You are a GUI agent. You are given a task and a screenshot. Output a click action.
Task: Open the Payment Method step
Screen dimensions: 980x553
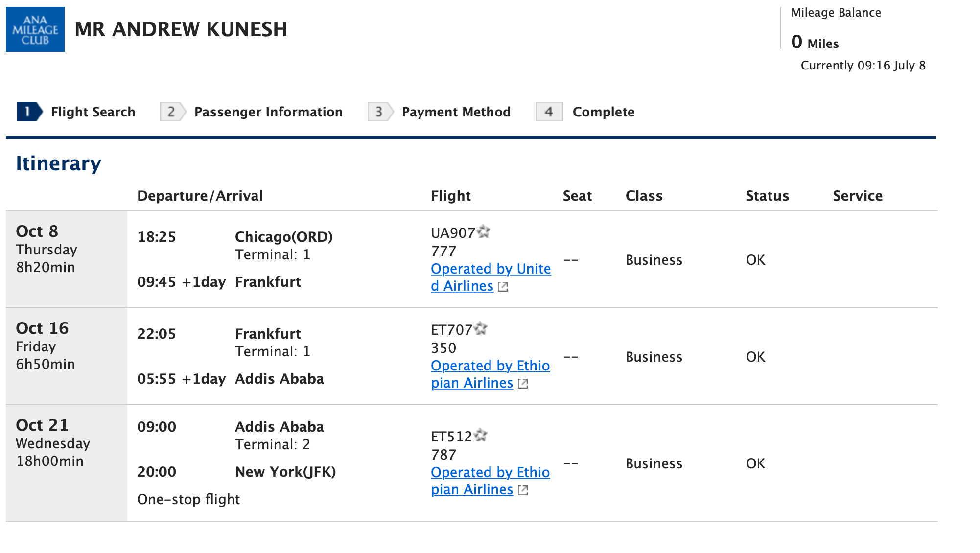[x=456, y=112]
